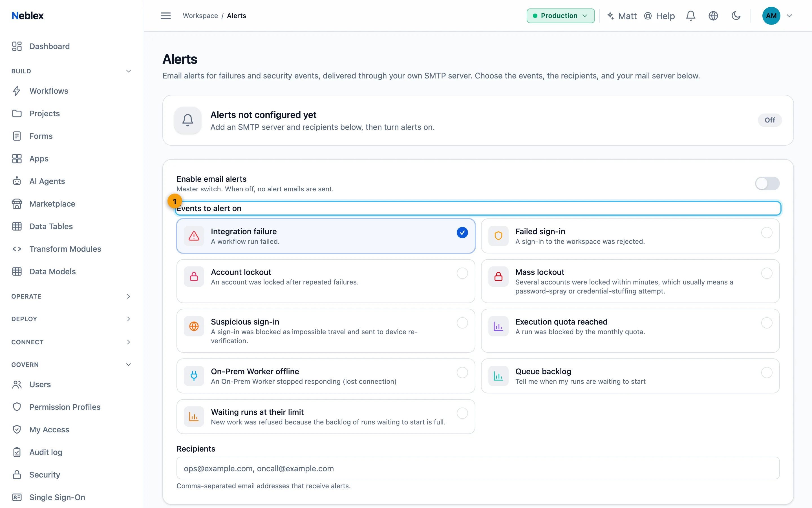
Task: Click the hamburger menu icon
Action: click(166, 16)
